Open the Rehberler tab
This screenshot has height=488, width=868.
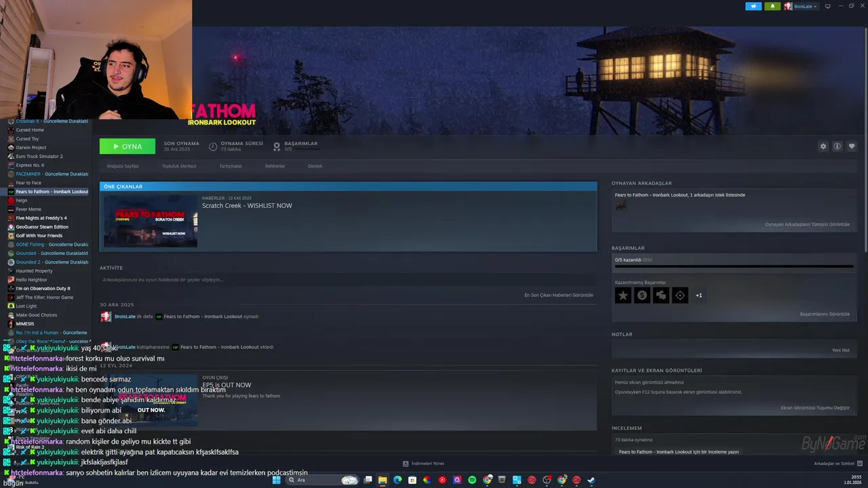pos(275,166)
